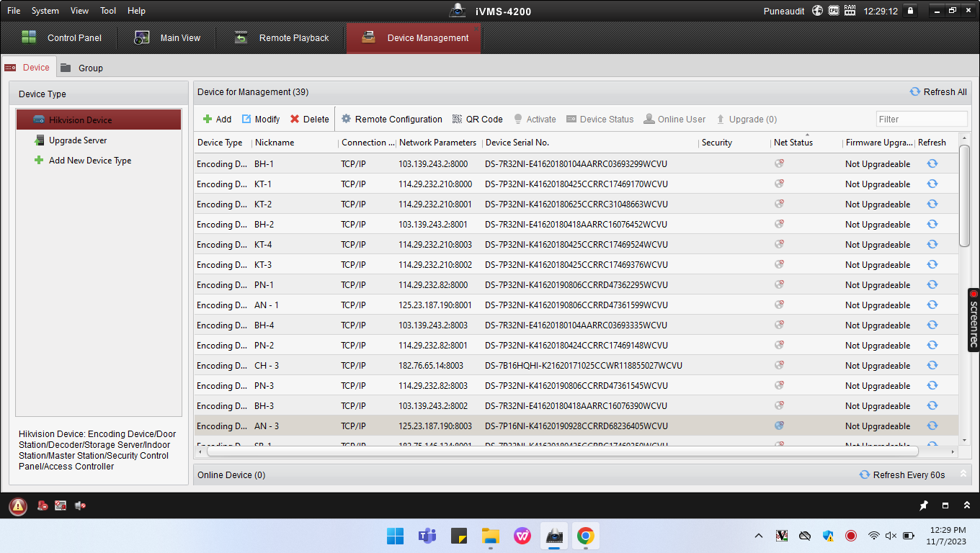Open the File menu

click(14, 11)
